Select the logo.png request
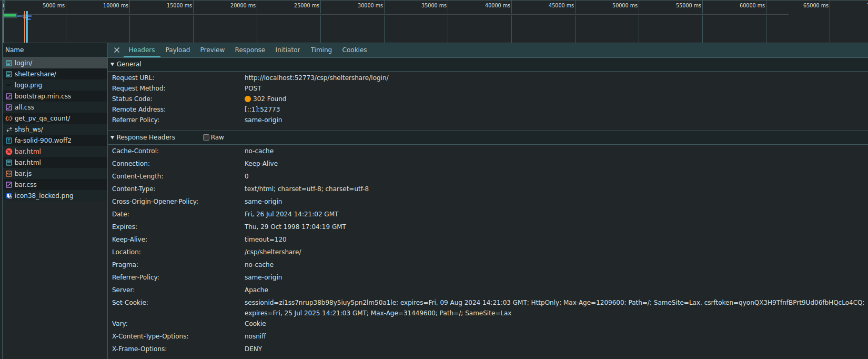 coord(28,85)
